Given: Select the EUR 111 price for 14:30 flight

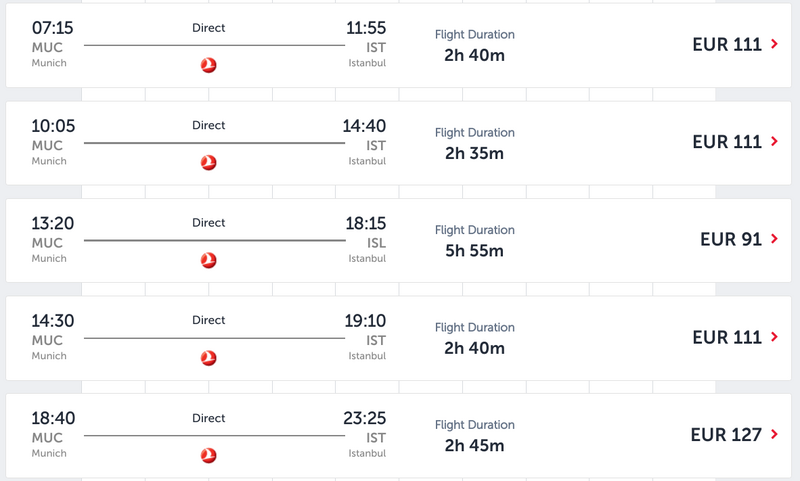Looking at the screenshot, I should [727, 337].
